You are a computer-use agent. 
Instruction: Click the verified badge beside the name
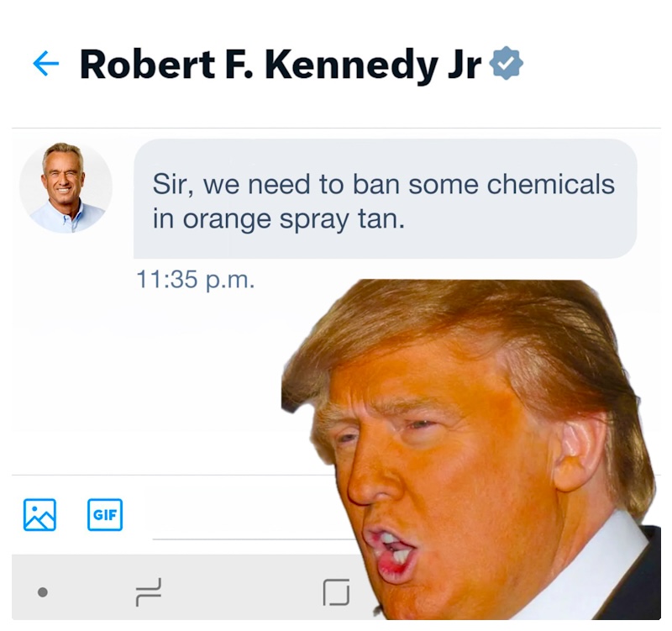[x=507, y=63]
